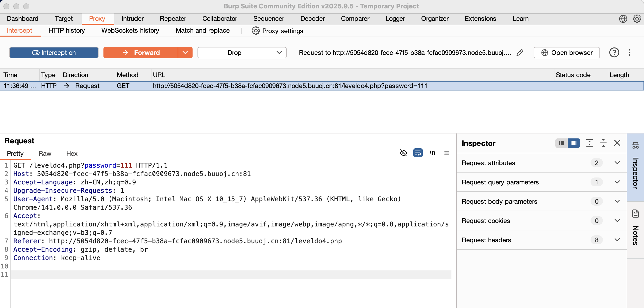Open the Forward button dropdown arrow
644x308 pixels.
pos(185,53)
